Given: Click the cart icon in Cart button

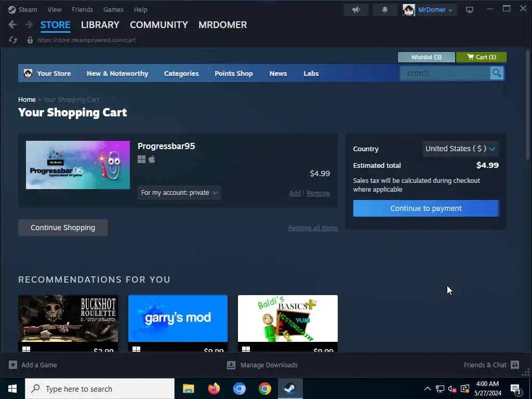Looking at the screenshot, I should click(x=470, y=57).
